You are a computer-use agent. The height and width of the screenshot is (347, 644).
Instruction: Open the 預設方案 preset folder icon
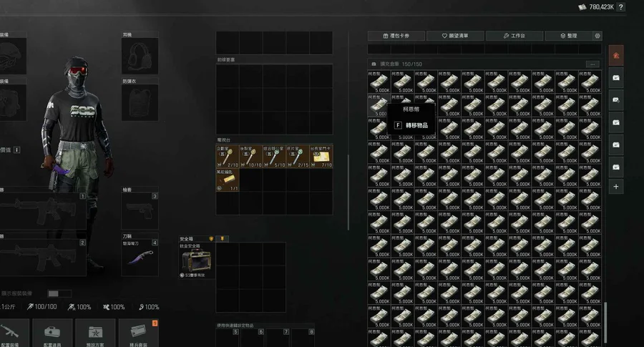[96, 332]
